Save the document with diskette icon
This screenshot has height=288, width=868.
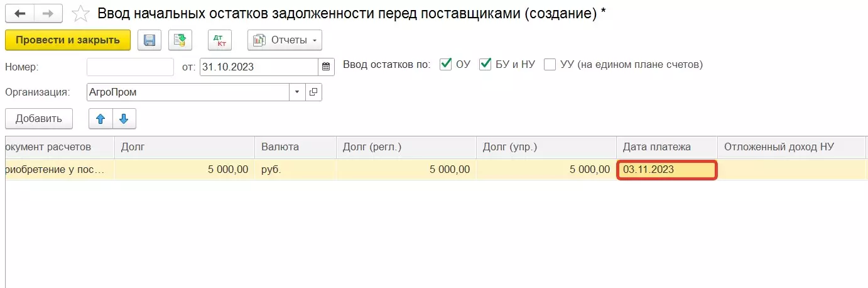[x=149, y=40]
